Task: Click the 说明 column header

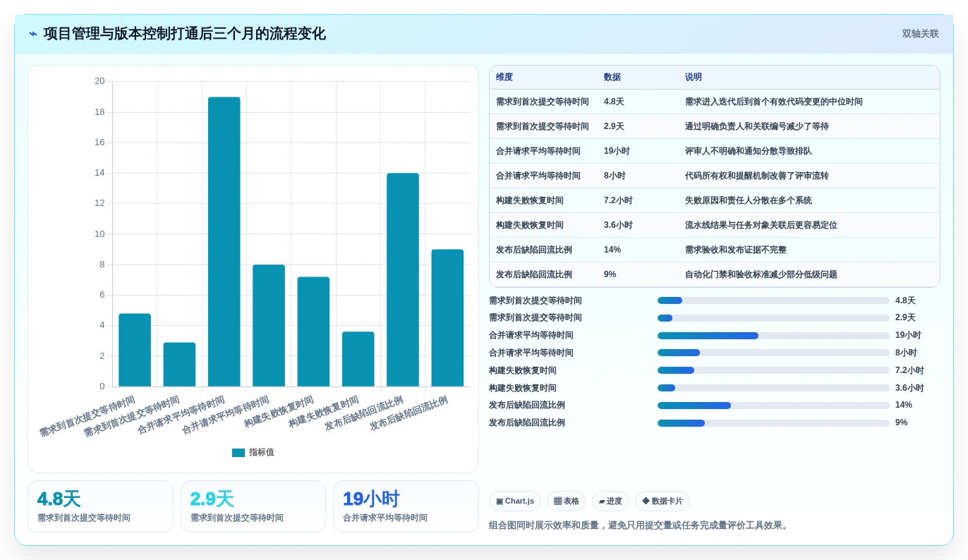Action: 694,78
